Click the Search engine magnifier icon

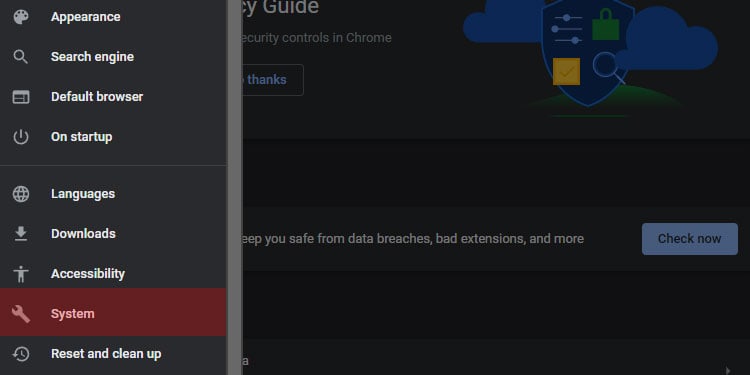click(x=21, y=57)
